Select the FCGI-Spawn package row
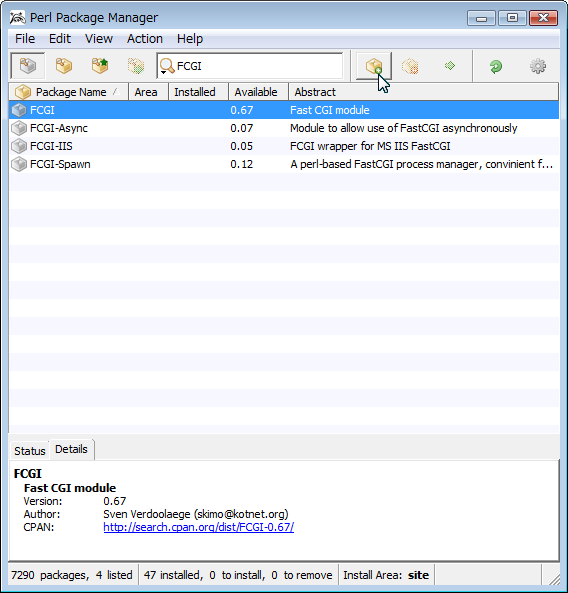The height and width of the screenshot is (593, 568). (284, 164)
